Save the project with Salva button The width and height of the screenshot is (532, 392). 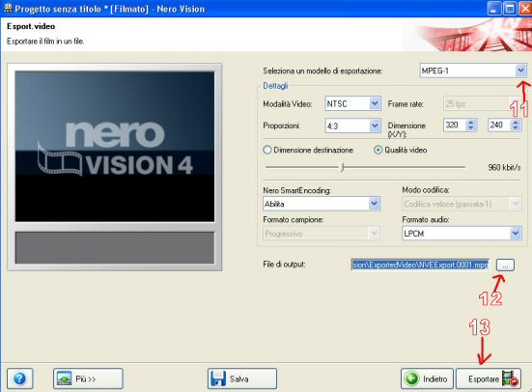click(x=242, y=378)
